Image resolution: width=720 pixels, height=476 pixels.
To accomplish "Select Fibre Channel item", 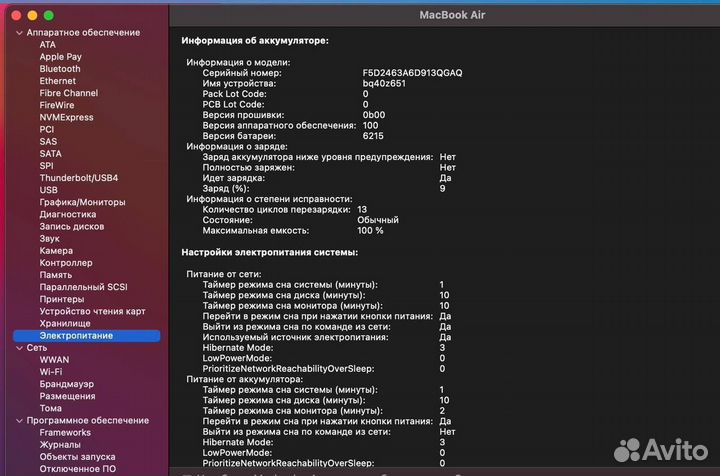I will coord(68,93).
